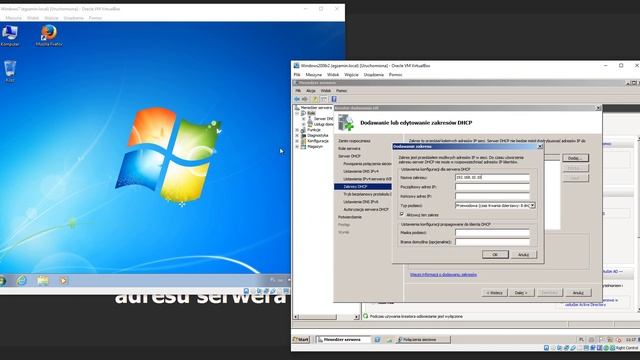The width and height of the screenshot is (640, 360).
Task: Click OK in Dodawanie zakresu dialog
Action: (x=495, y=254)
